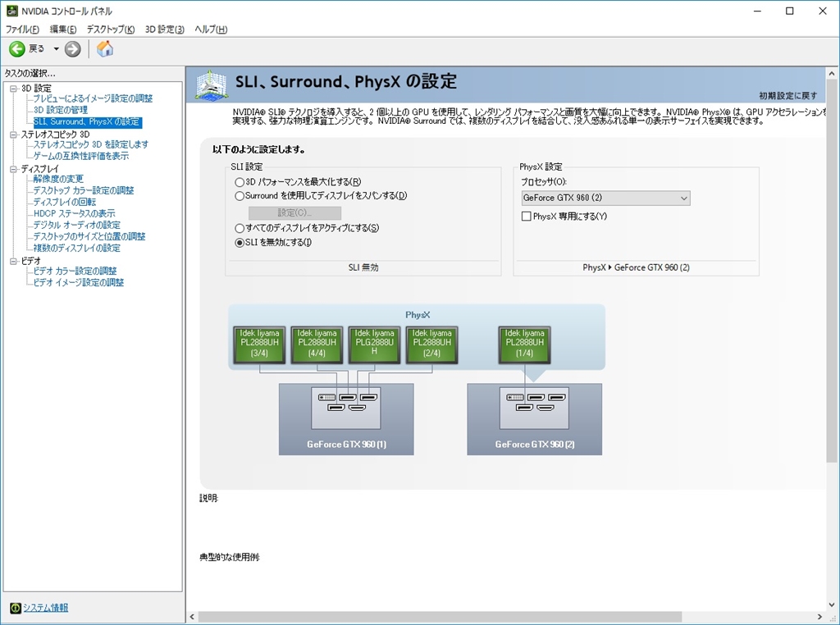Image resolution: width=840 pixels, height=625 pixels.
Task: Click the scroll right arrow
Action: click(819, 617)
